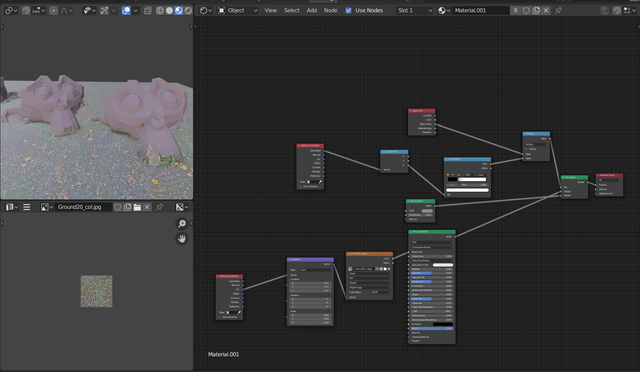Image resolution: width=640 pixels, height=372 pixels.
Task: Browse images with the image icon dropdown
Action: [x=47, y=207]
